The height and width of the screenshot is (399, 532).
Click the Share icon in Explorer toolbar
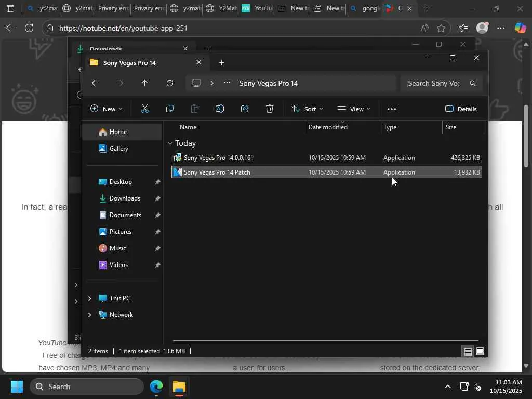[245, 109]
